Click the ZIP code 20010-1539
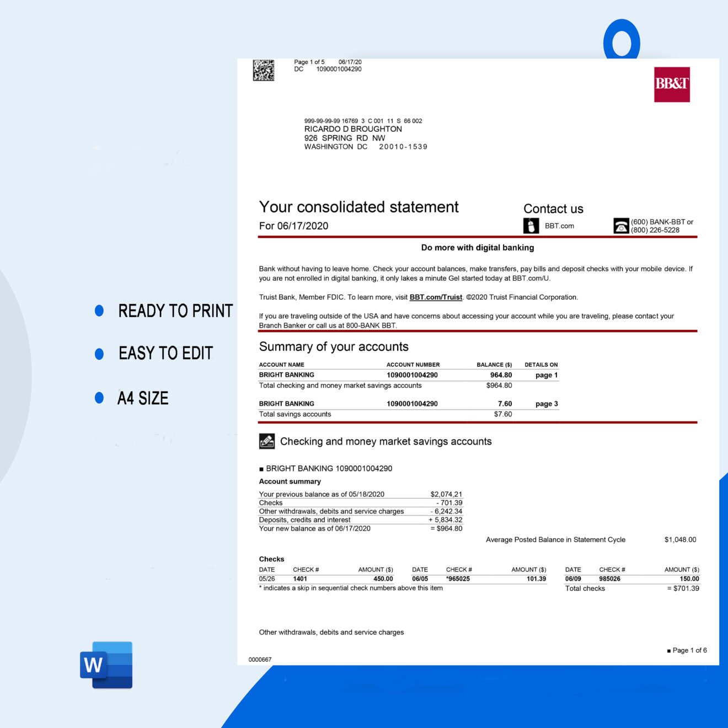728x728 pixels. (403, 147)
